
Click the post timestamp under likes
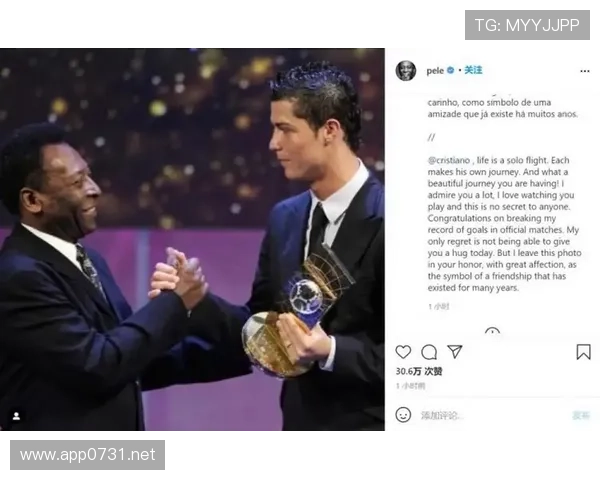tap(410, 386)
